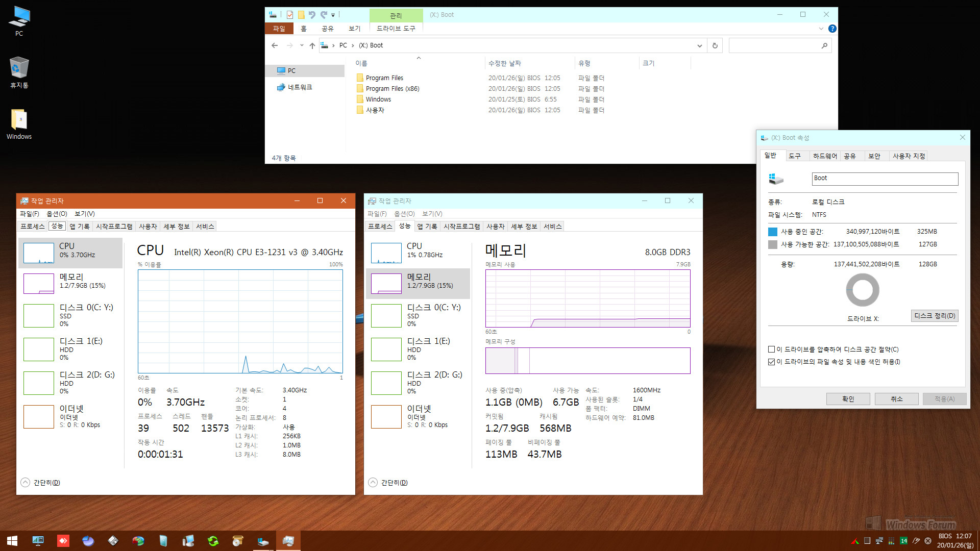This screenshot has width=980, height=551.
Task: Collapse left Task Manager with 간단히(D)
Action: pos(41,483)
